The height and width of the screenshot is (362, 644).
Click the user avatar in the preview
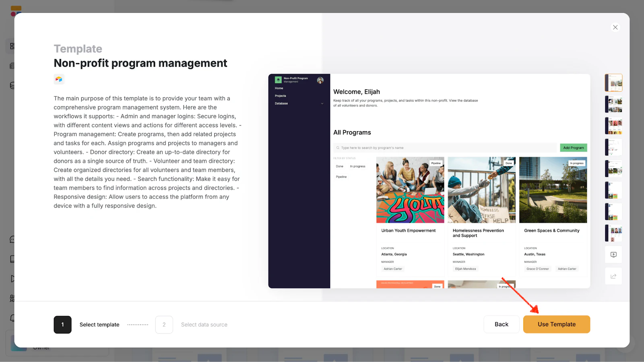click(320, 80)
